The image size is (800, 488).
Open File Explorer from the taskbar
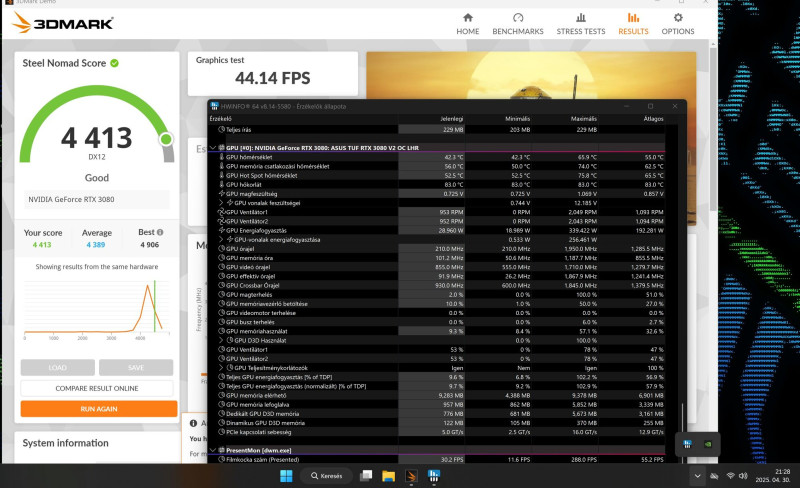(x=388, y=476)
